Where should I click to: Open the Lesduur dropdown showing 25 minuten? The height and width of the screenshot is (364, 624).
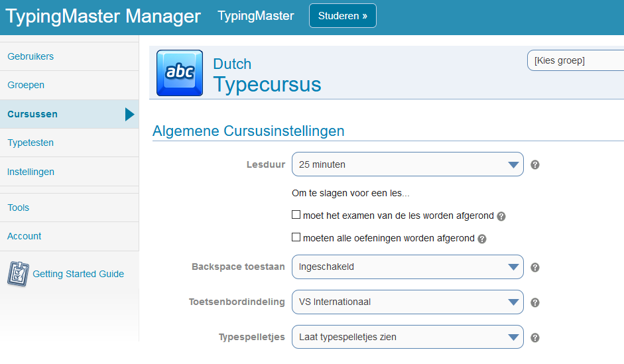408,164
